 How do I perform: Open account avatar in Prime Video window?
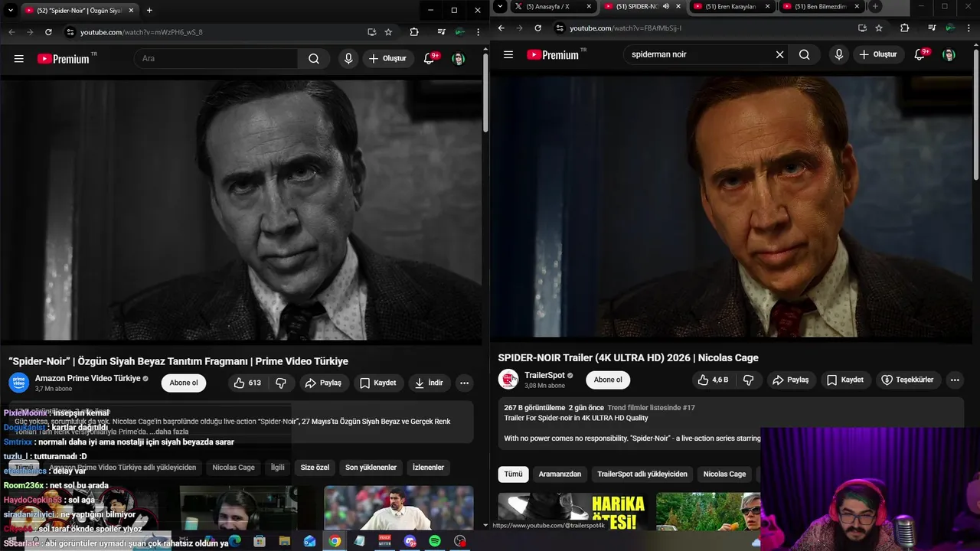tap(458, 58)
